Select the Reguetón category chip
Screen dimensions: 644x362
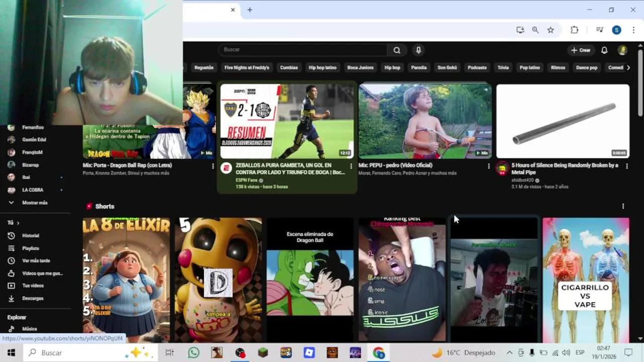pos(204,67)
